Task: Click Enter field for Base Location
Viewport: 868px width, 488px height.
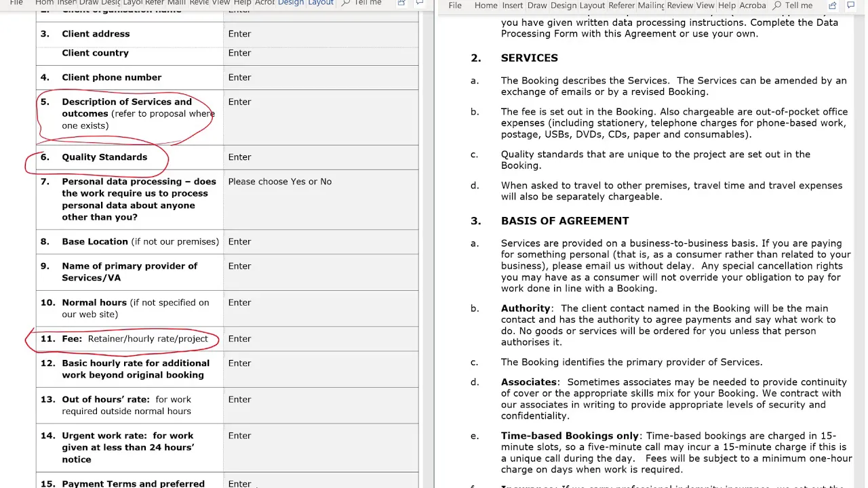Action: tap(321, 242)
